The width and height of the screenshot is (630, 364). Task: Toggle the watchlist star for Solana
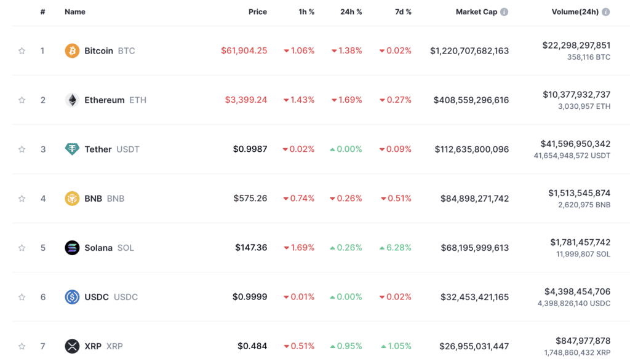[22, 247]
